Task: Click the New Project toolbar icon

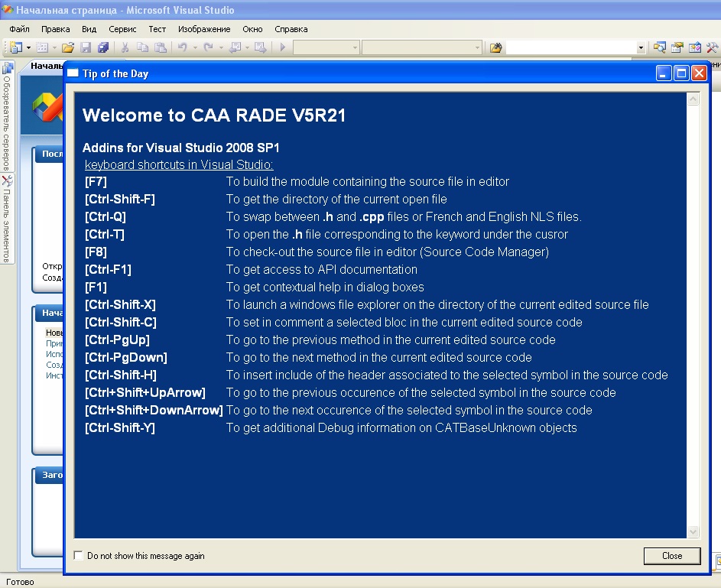Action: click(15, 47)
